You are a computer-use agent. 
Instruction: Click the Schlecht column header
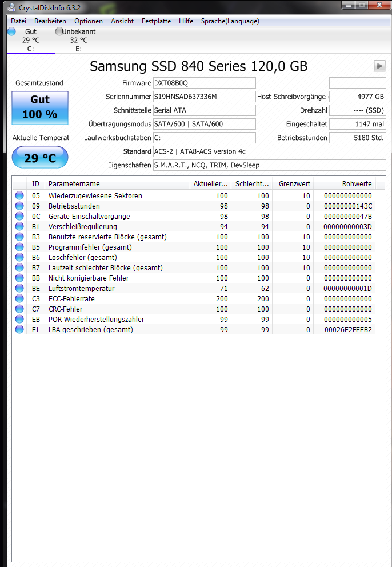click(251, 183)
